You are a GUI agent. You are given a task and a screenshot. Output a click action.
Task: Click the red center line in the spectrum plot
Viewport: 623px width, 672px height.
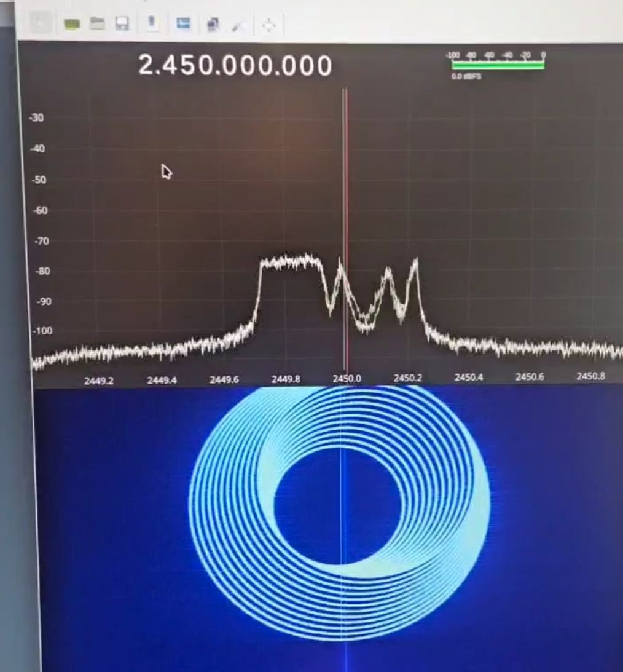click(x=347, y=184)
